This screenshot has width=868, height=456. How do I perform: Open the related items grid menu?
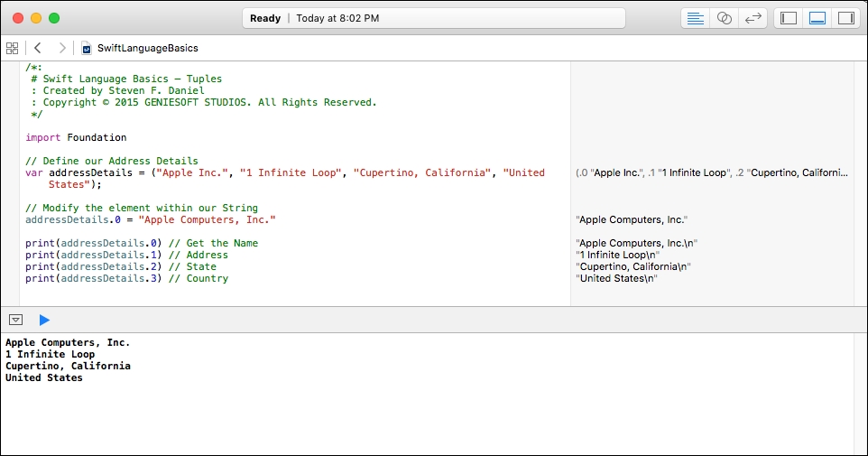[12, 48]
